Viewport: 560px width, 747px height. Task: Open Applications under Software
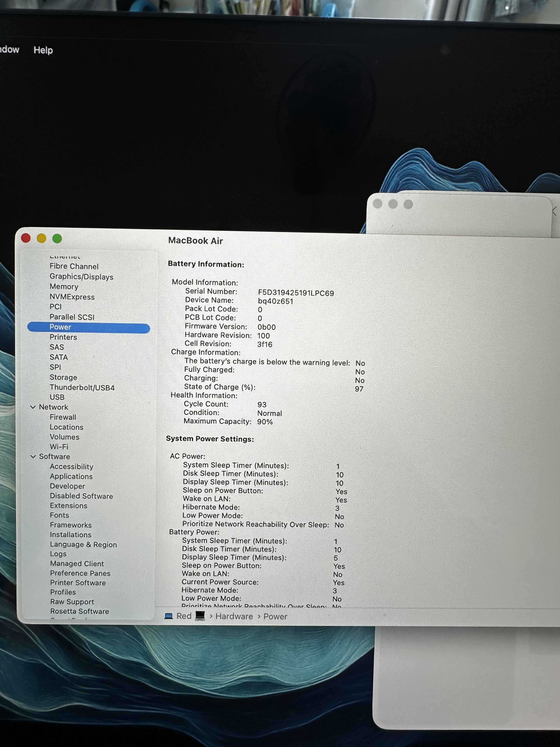[x=71, y=476]
